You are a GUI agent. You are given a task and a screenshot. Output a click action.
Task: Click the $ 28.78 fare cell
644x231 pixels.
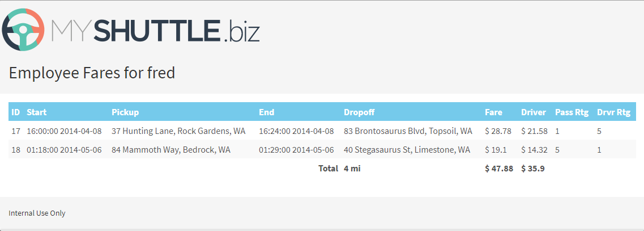(x=498, y=131)
